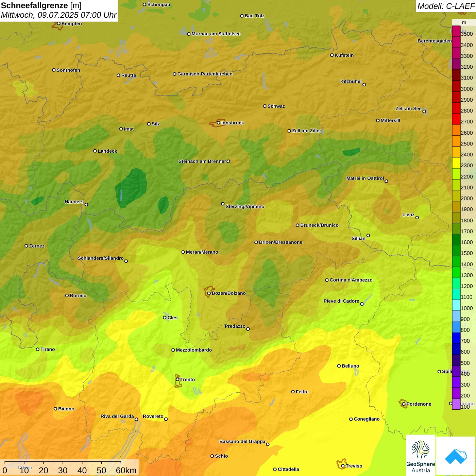Select the Bormio city marker dot
Screen dimensions: 476x476
point(67,295)
